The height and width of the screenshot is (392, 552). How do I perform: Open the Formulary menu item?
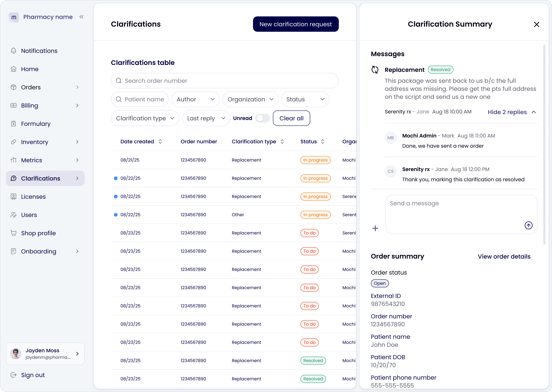45,124
